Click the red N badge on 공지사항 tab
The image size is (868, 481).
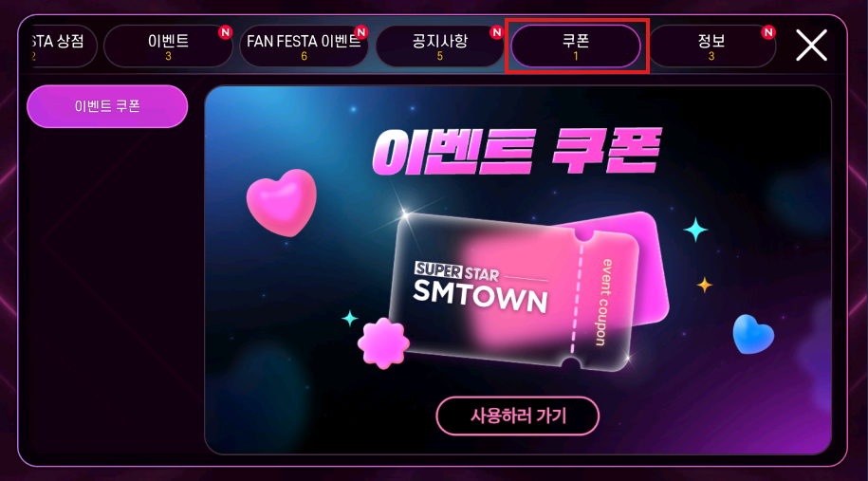[x=496, y=32]
